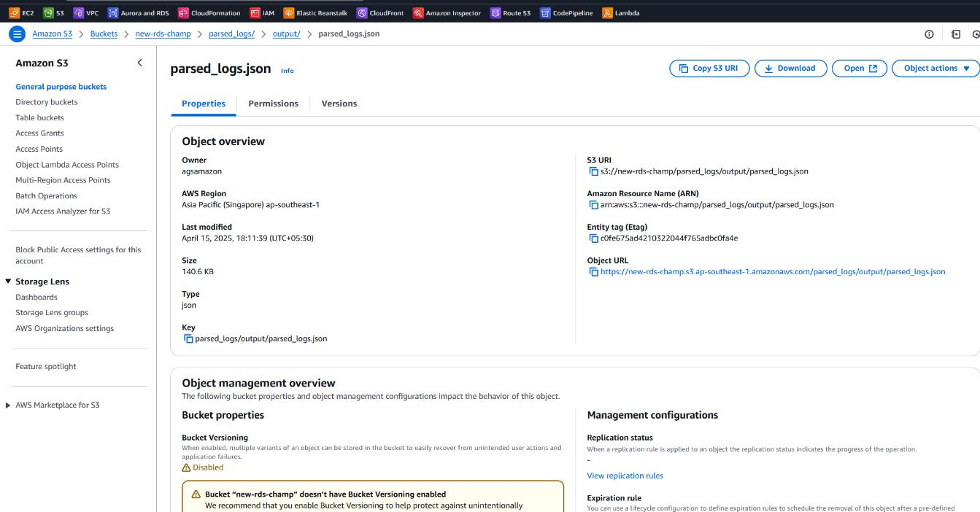Viewport: 980px width, 512px height.
Task: Copy the S3 URI value icon
Action: click(593, 171)
